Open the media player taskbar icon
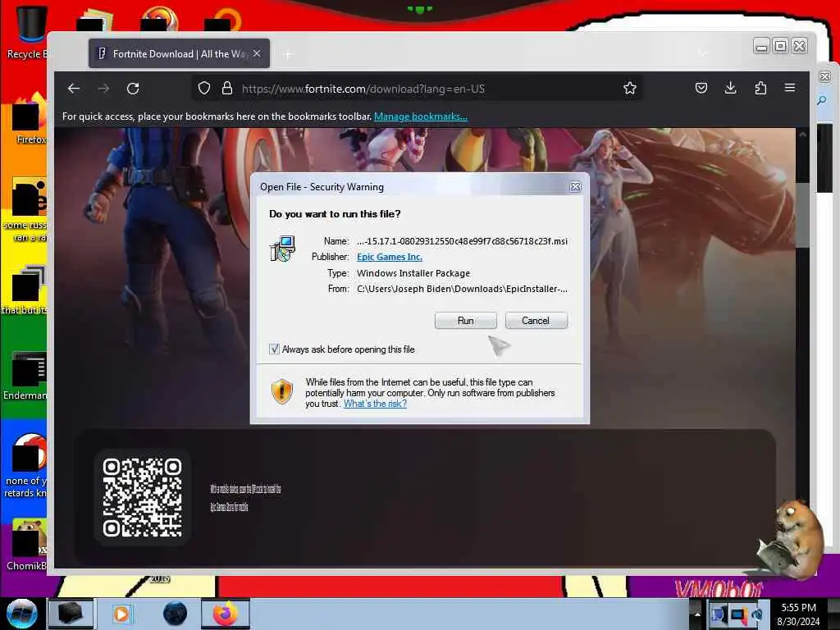Screen dimensions: 840x630 coord(121,614)
